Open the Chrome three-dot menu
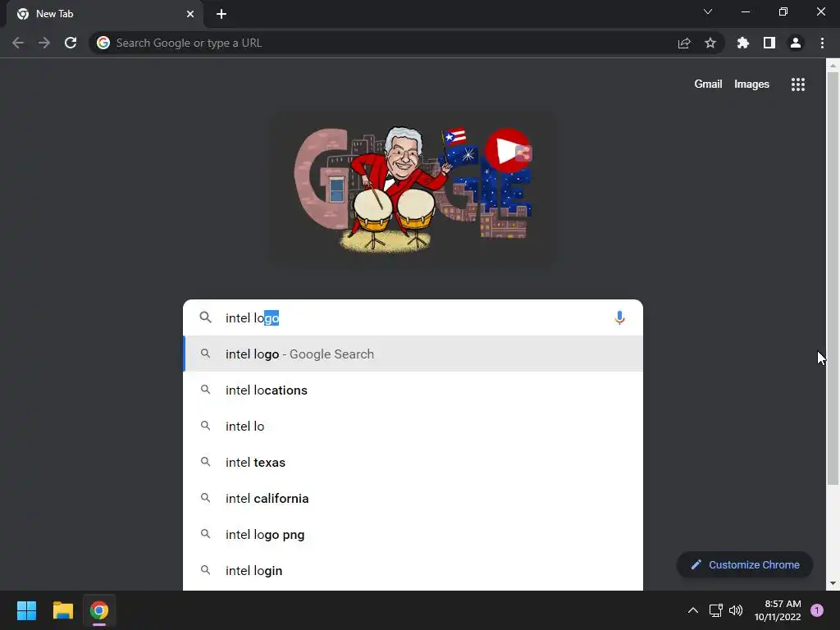Image resolution: width=840 pixels, height=630 pixels. coord(822,43)
